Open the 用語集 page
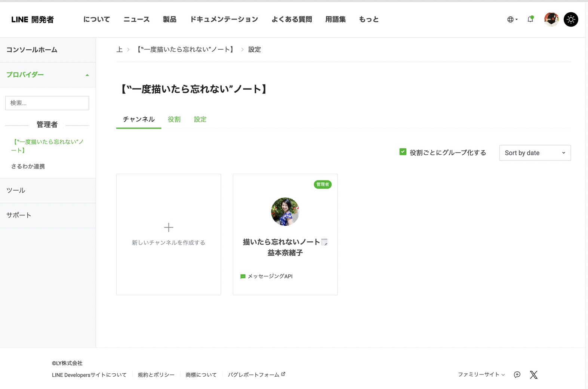The height and width of the screenshot is (389, 588). point(335,19)
